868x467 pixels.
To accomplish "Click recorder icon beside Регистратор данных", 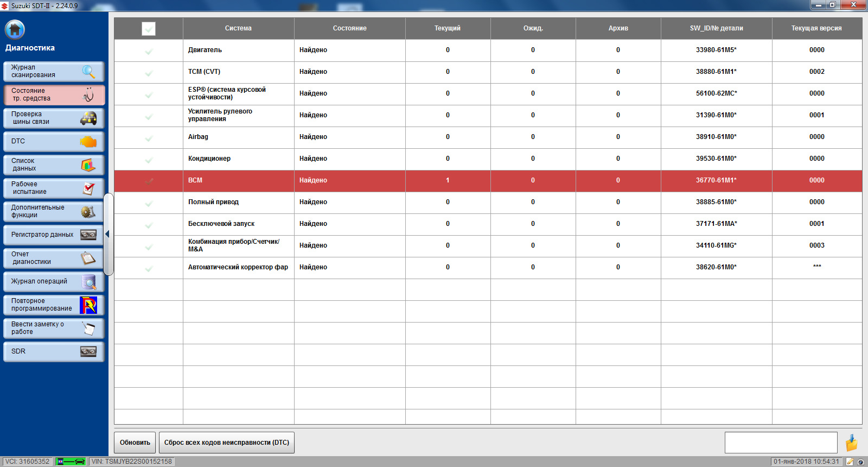I will point(88,235).
